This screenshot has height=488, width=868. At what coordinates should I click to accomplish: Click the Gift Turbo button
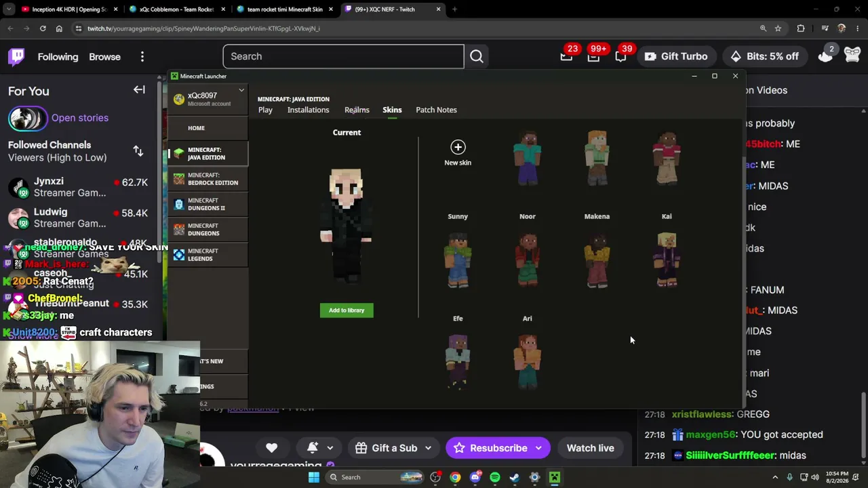675,57
